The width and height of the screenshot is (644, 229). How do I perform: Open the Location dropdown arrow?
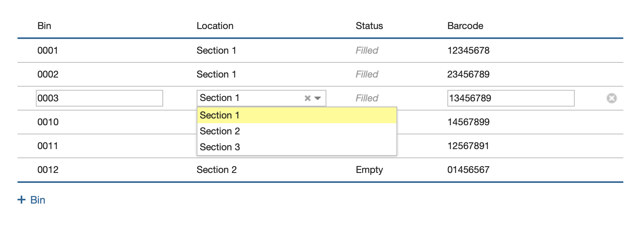(x=318, y=98)
